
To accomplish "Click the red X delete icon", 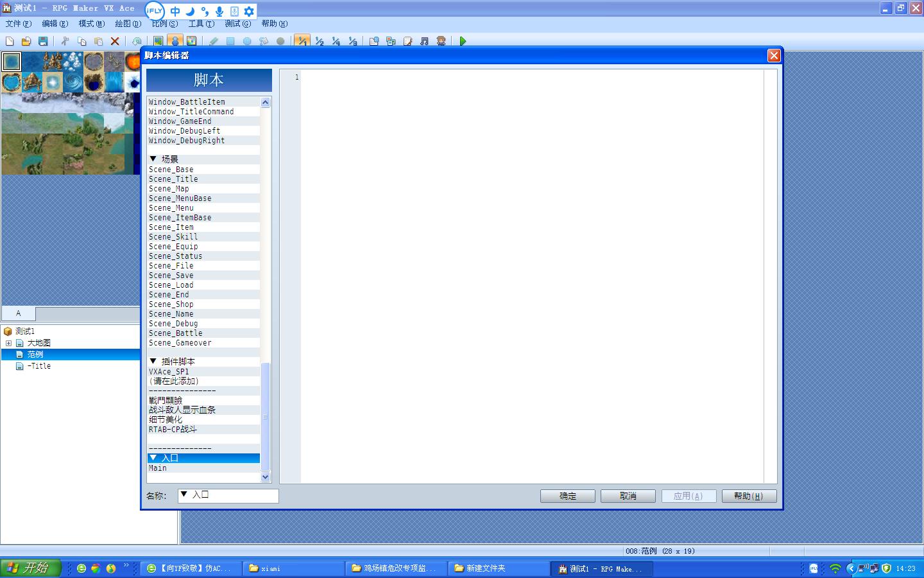I will point(115,41).
